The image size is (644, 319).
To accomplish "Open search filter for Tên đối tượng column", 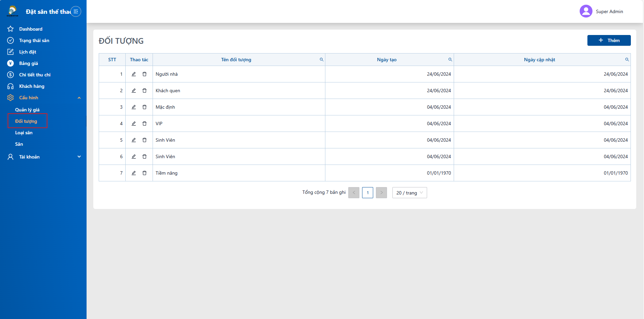I will click(x=321, y=60).
